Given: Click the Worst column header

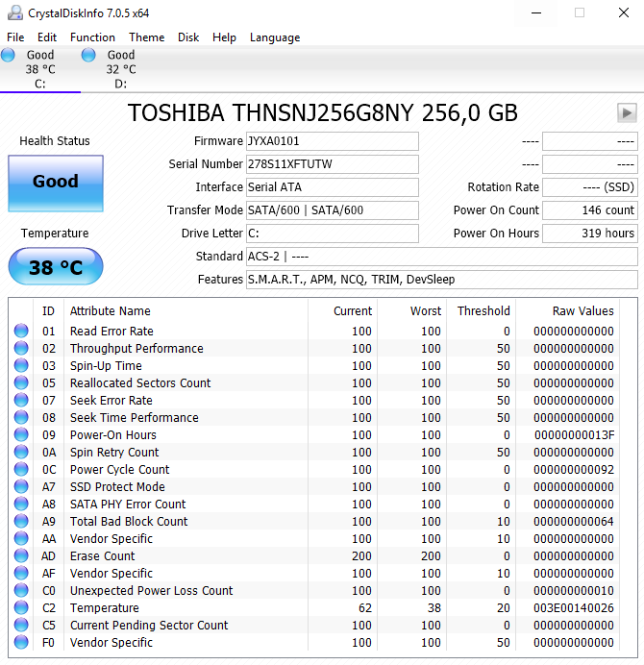Looking at the screenshot, I should 426,310.
